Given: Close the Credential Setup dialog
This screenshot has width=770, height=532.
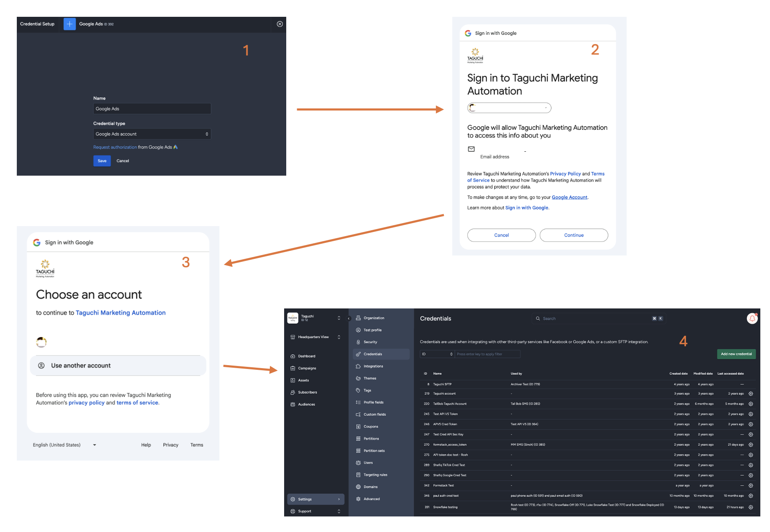Looking at the screenshot, I should 280,24.
